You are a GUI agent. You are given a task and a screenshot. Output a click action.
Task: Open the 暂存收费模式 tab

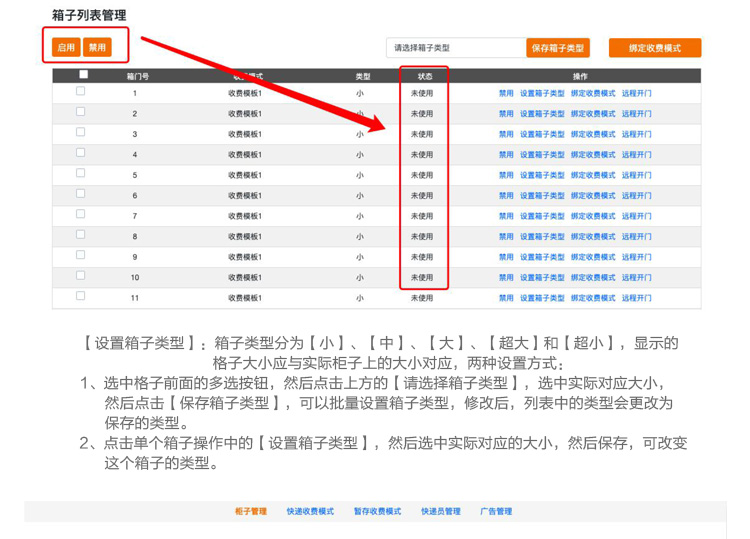coord(377,511)
